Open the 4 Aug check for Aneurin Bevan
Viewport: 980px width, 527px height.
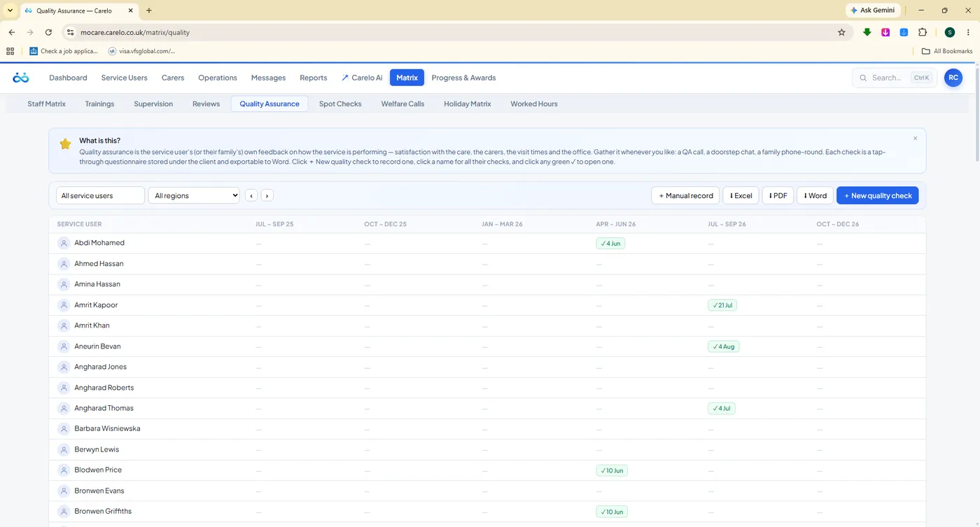tap(724, 346)
